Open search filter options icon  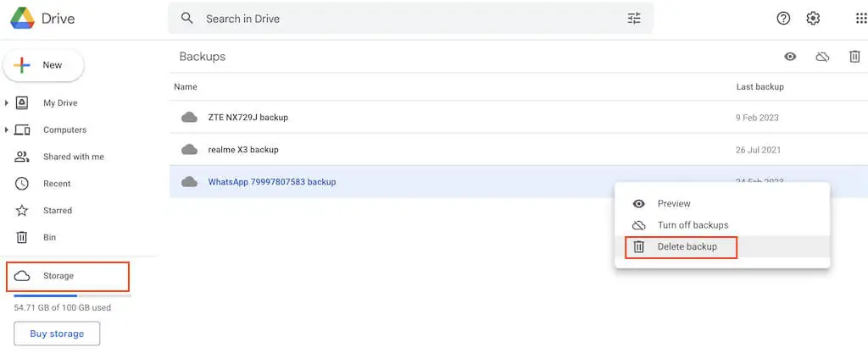[x=634, y=19]
